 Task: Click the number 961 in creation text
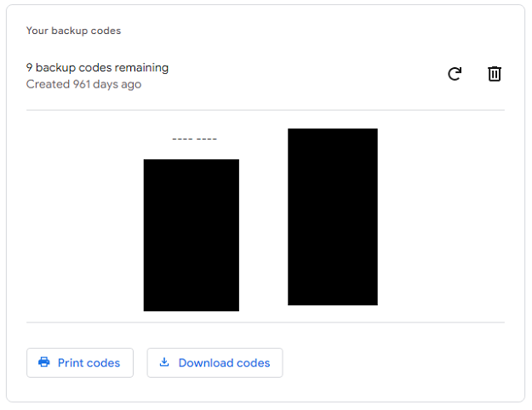coord(82,84)
